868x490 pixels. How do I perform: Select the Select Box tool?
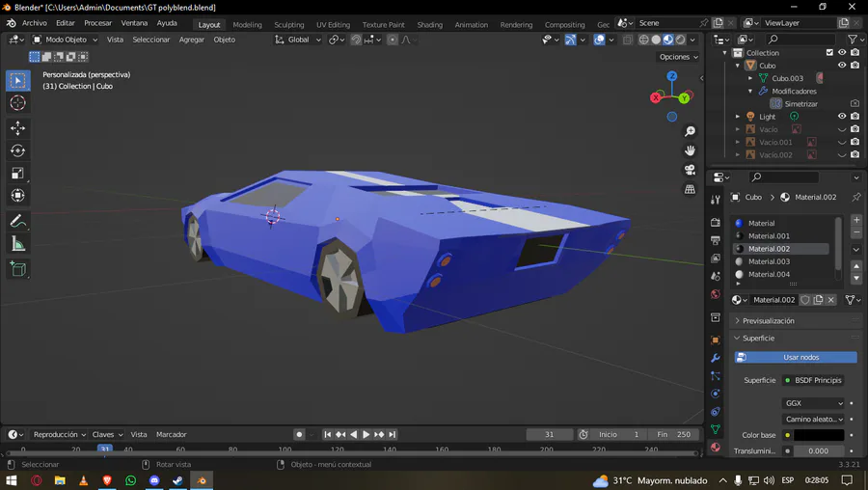tap(17, 81)
